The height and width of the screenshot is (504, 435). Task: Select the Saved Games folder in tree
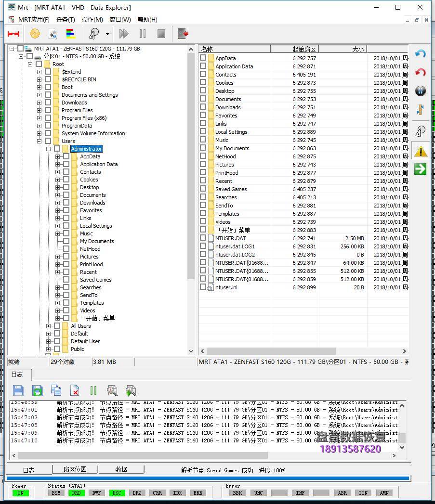[95, 280]
